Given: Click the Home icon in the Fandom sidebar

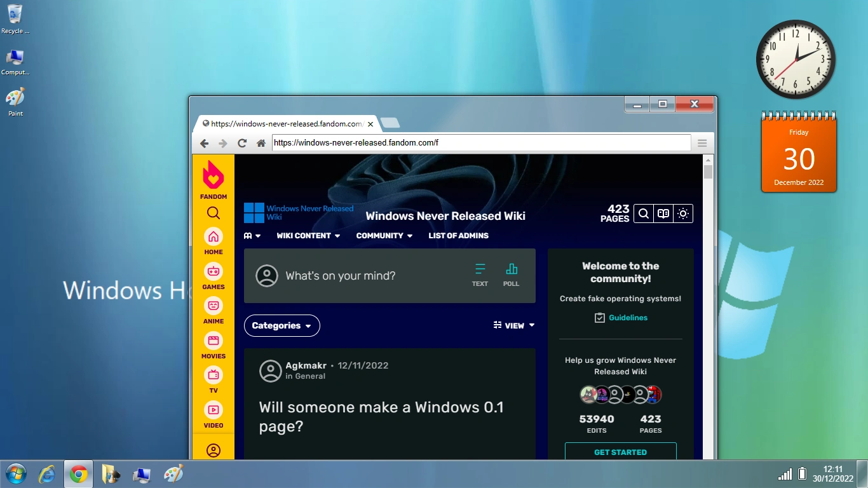Looking at the screenshot, I should 213,237.
